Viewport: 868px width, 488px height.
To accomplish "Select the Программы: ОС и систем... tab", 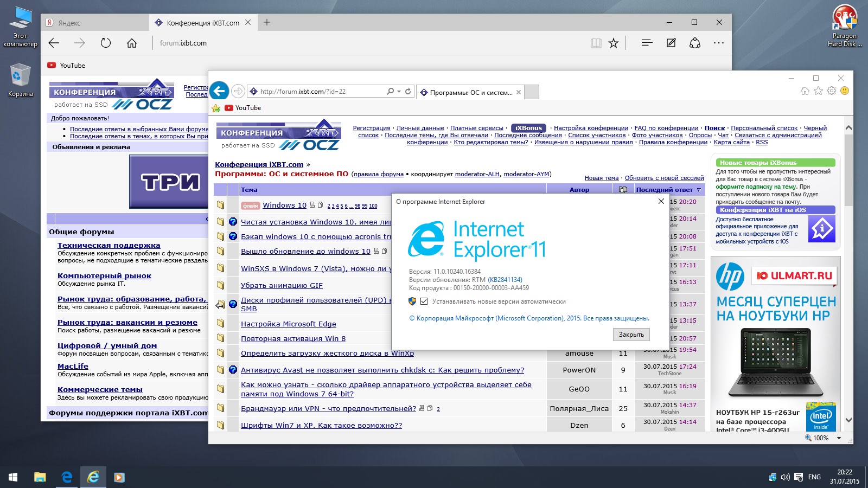I will pyautogui.click(x=470, y=93).
